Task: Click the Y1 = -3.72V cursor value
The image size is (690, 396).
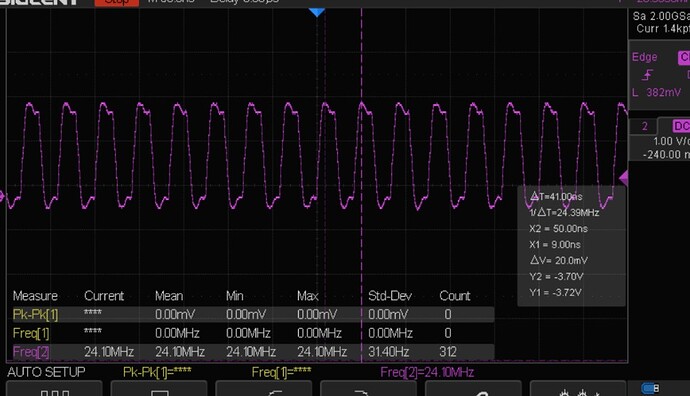Action: (x=555, y=292)
